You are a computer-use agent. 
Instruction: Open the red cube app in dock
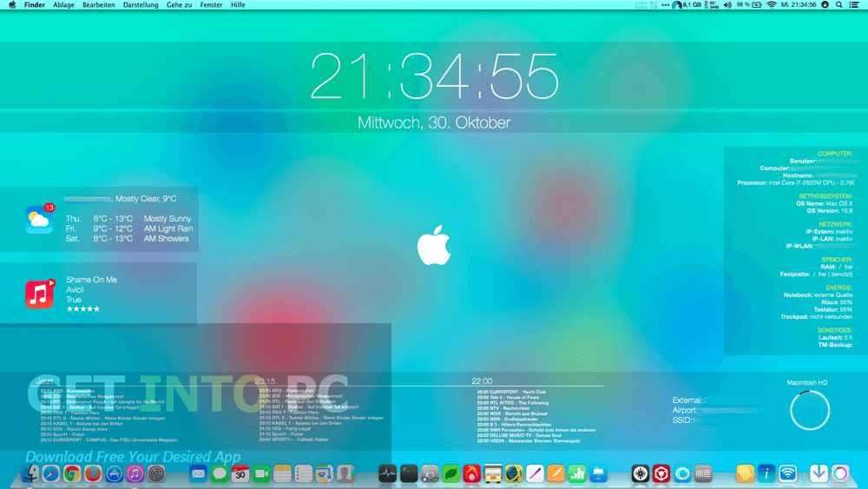pos(661,473)
